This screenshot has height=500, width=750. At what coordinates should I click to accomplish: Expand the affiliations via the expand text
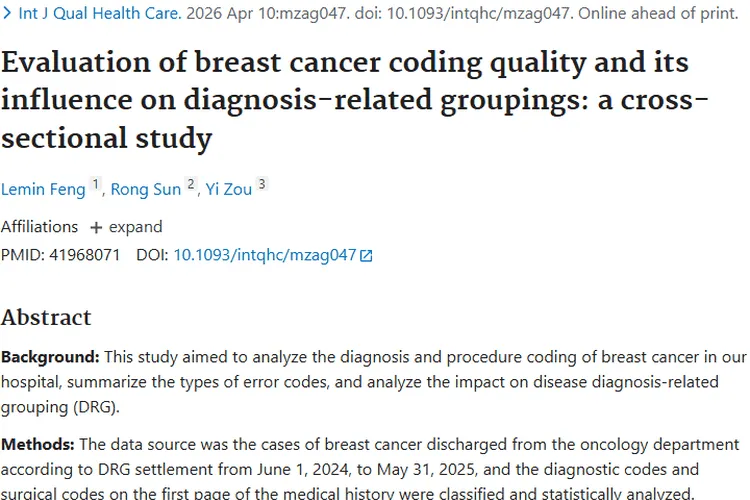tap(135, 227)
